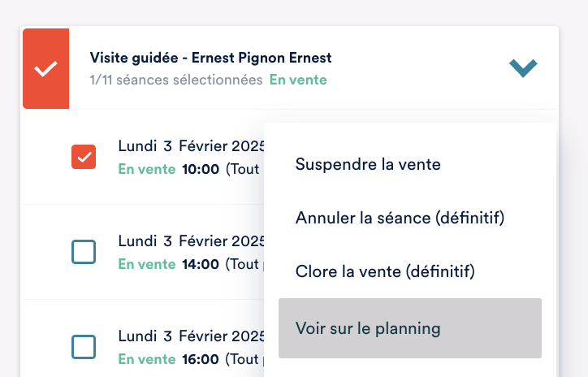588x377 pixels.
Task: Select Annuler la séance (définitif) option
Action: [x=400, y=218]
